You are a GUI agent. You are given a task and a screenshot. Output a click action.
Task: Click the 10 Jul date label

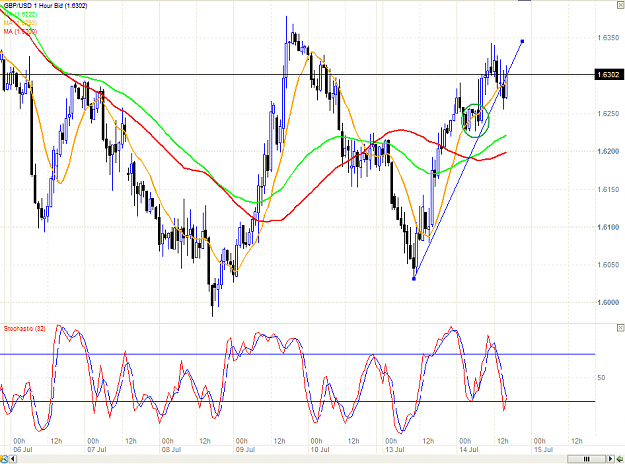tap(320, 450)
